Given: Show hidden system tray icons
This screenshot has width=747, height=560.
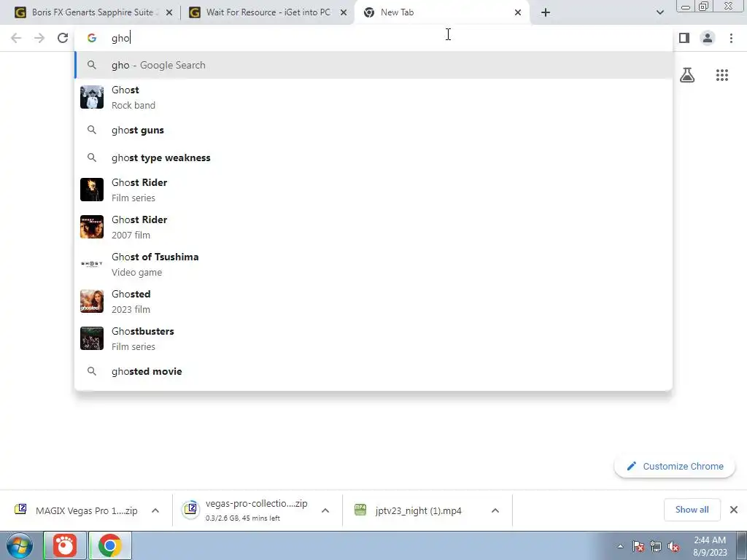Looking at the screenshot, I should pos(620,547).
